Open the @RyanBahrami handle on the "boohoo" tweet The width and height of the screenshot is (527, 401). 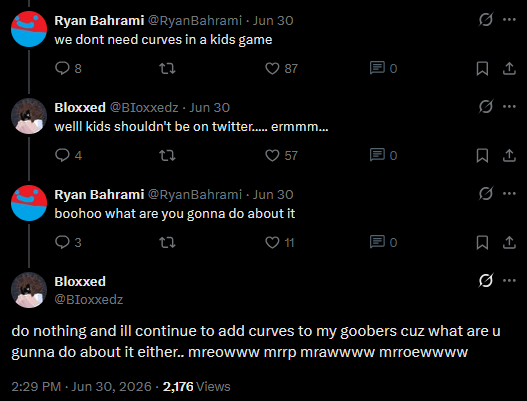pyautogui.click(x=195, y=195)
